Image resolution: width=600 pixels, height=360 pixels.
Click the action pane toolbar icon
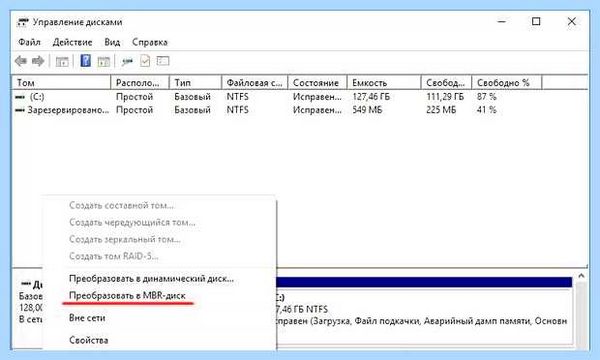pyautogui.click(x=103, y=61)
